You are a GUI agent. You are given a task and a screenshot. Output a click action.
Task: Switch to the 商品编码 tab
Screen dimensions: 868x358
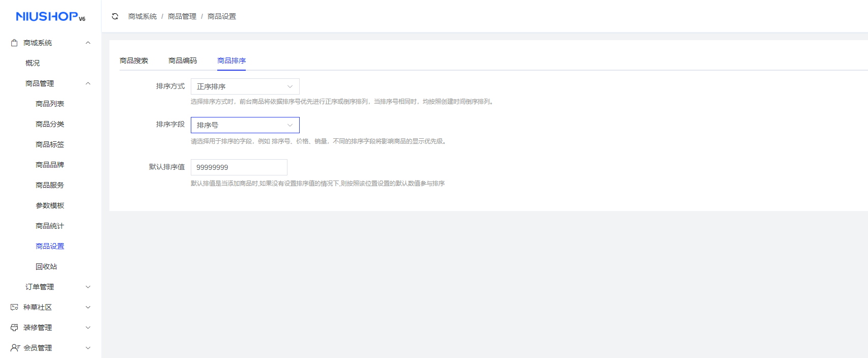183,61
